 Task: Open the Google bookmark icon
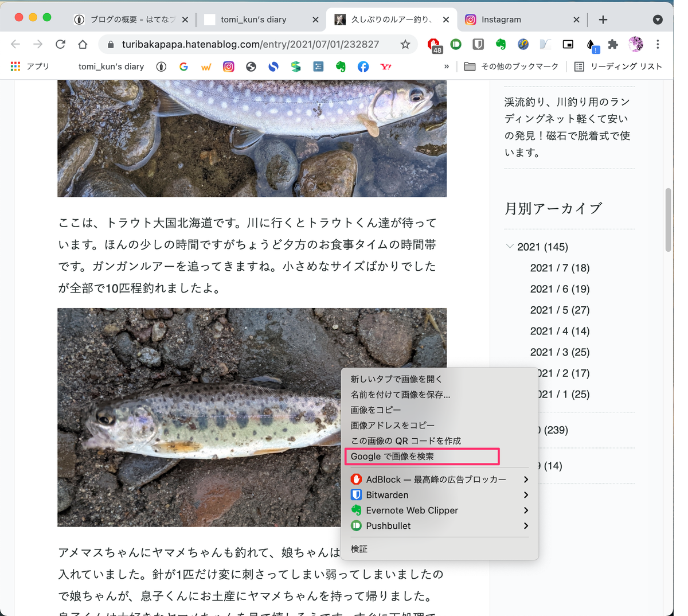click(183, 67)
